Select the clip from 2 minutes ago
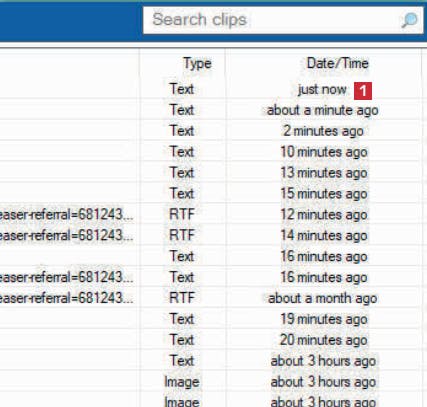Viewport: 427px width, 407px height. pyautogui.click(x=213, y=131)
